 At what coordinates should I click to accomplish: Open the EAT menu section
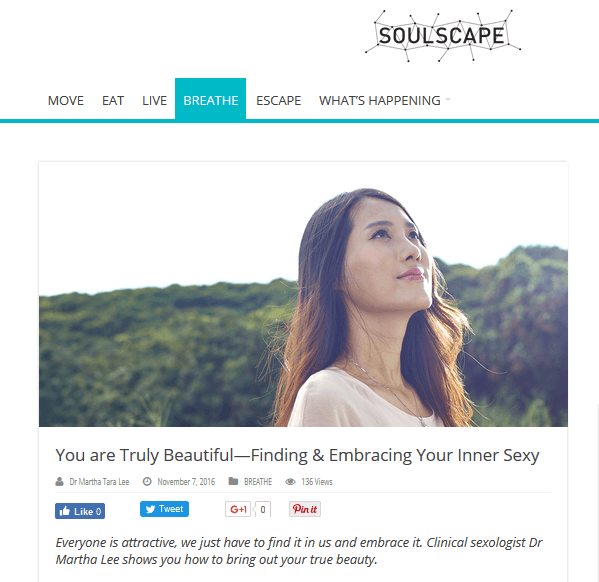113,101
